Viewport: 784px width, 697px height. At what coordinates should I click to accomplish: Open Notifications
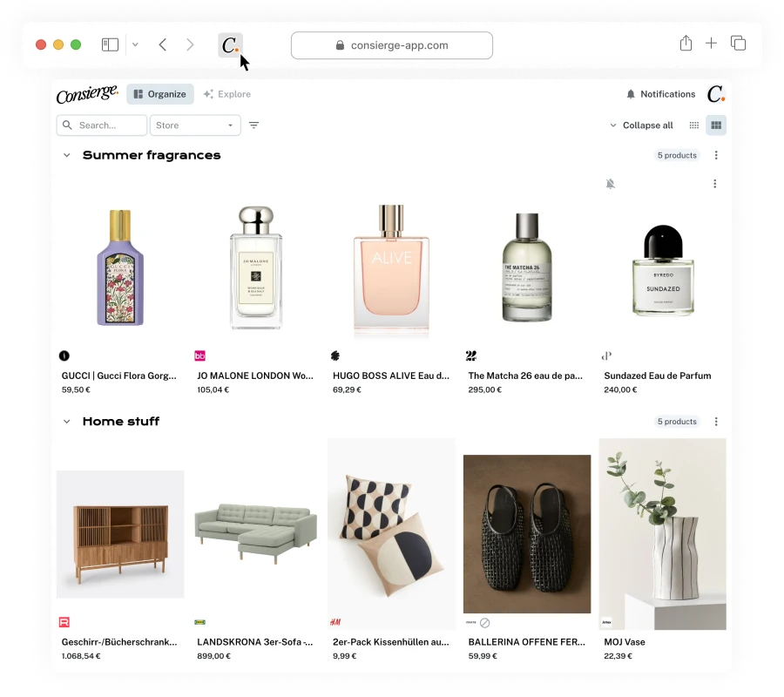tap(660, 94)
